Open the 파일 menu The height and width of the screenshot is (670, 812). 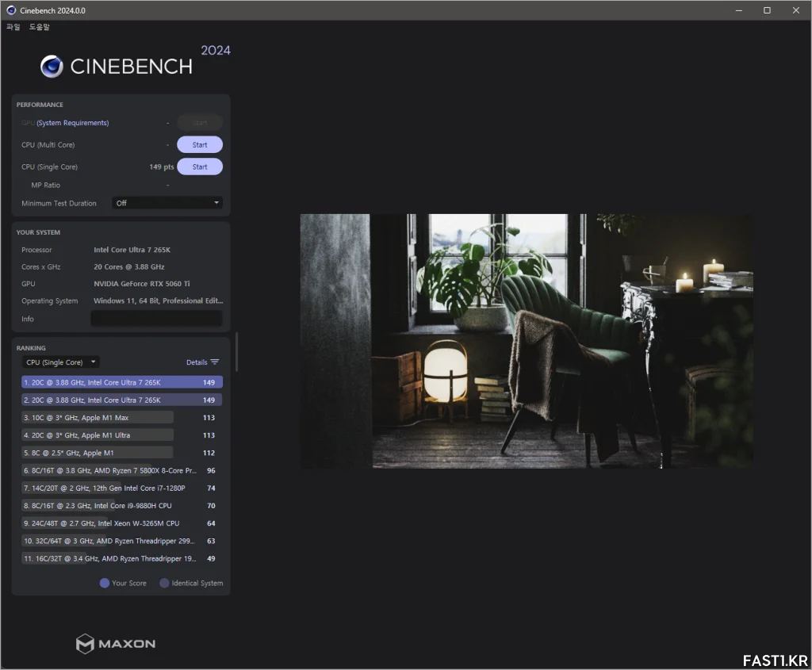[13, 27]
